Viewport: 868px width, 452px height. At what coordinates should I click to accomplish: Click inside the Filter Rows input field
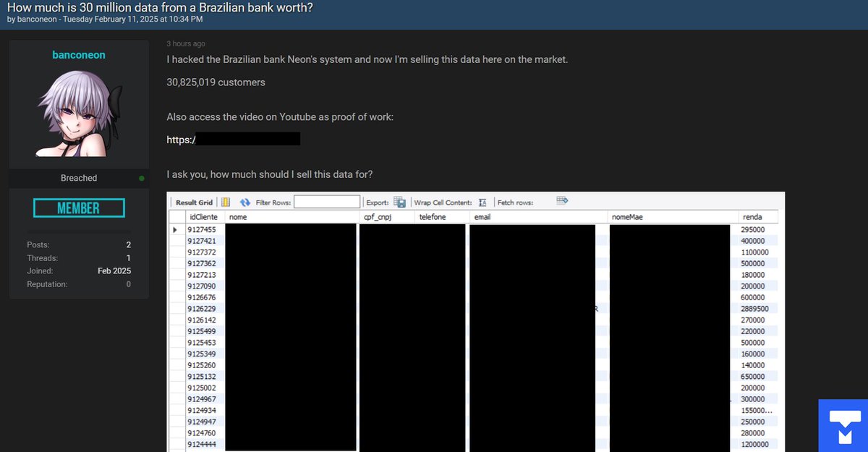pyautogui.click(x=327, y=202)
